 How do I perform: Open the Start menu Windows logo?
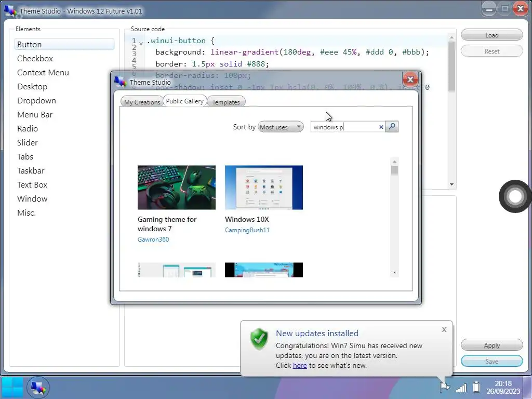click(12, 388)
